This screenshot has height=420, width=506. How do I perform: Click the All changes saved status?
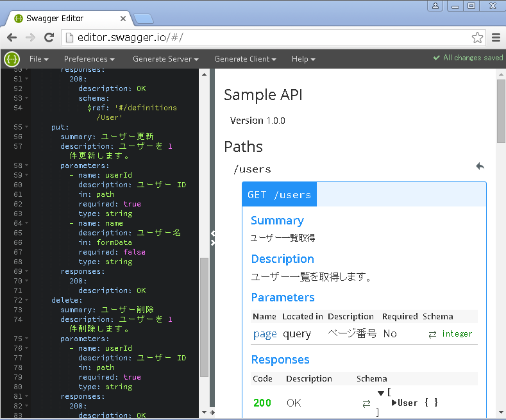[x=468, y=58]
